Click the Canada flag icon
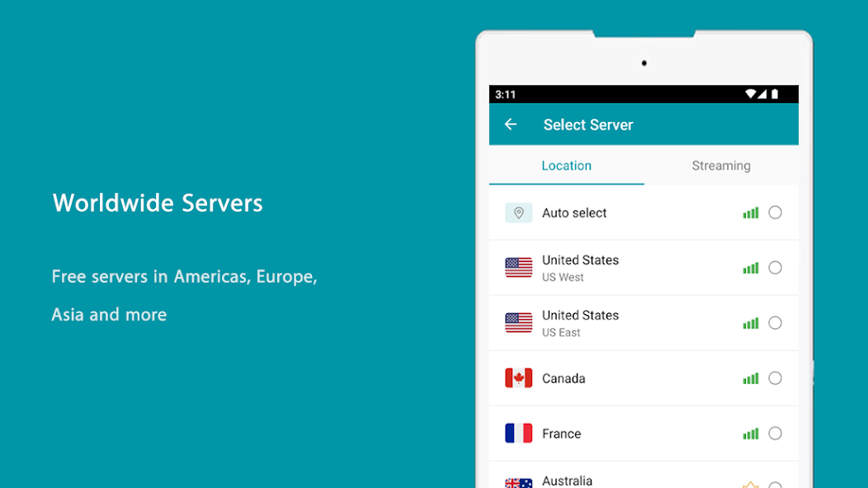868x488 pixels. point(518,378)
